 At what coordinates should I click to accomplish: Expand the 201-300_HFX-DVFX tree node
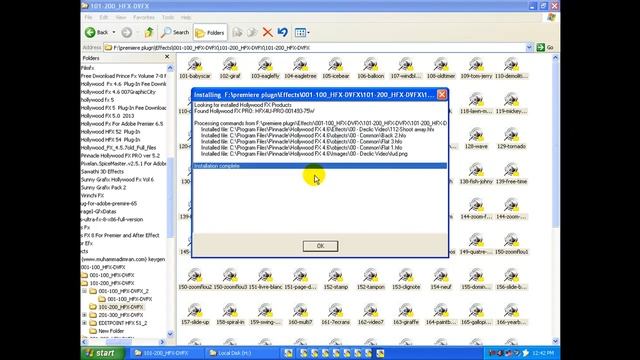[84, 315]
